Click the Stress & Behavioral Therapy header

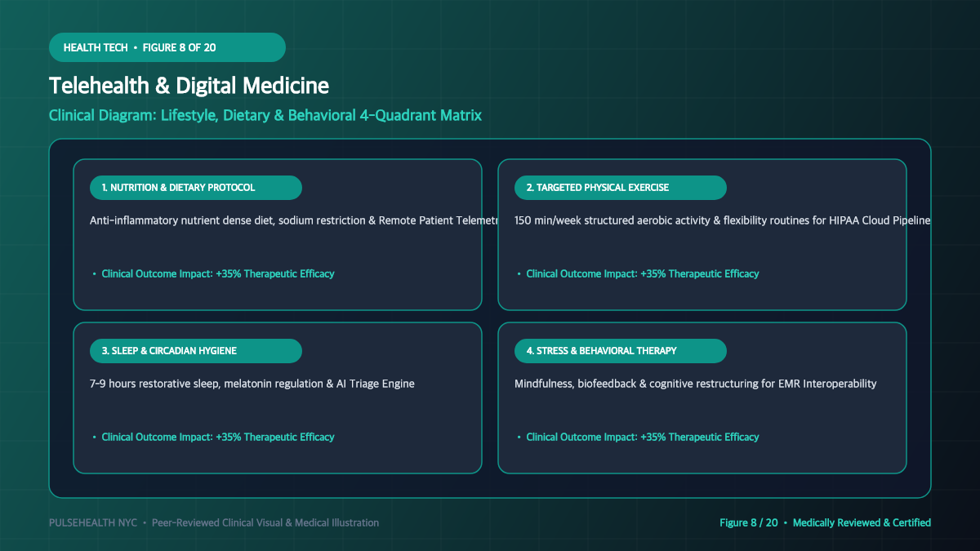point(621,351)
